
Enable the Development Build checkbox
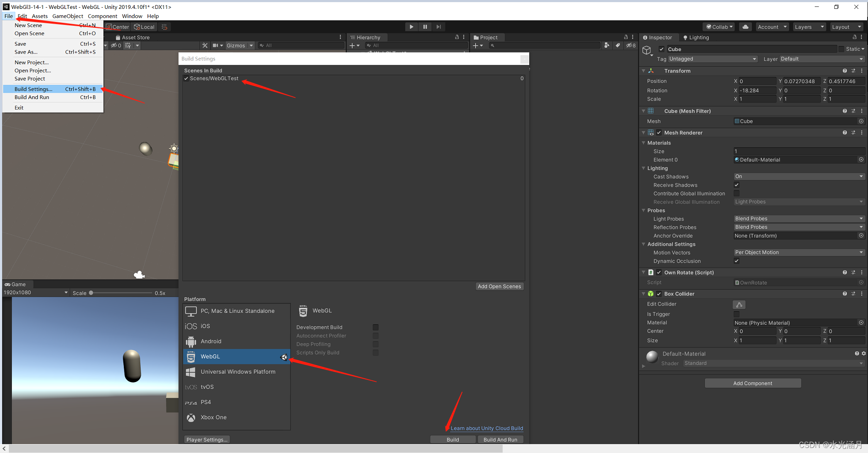375,327
